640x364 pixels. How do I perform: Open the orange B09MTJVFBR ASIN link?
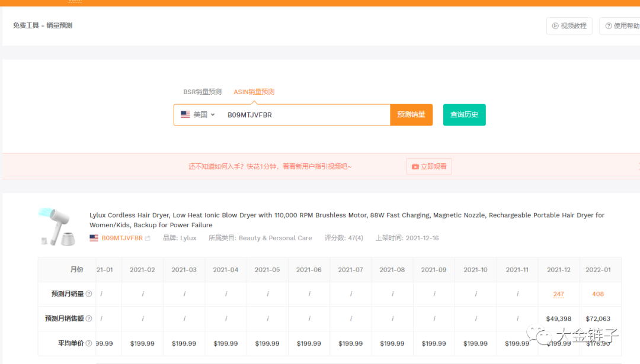click(x=122, y=239)
